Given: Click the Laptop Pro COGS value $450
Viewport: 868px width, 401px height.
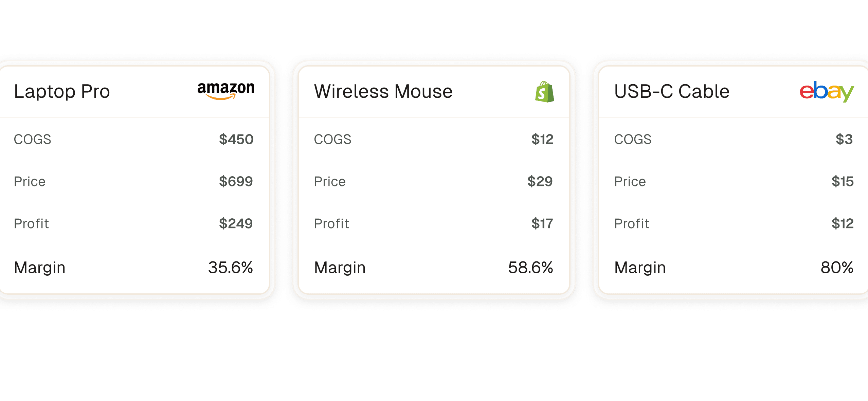Looking at the screenshot, I should (236, 139).
